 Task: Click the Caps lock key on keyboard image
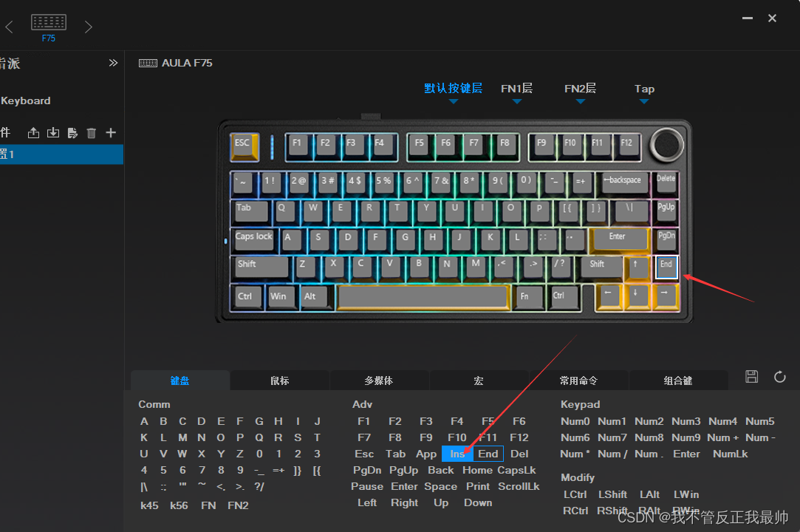click(x=255, y=240)
